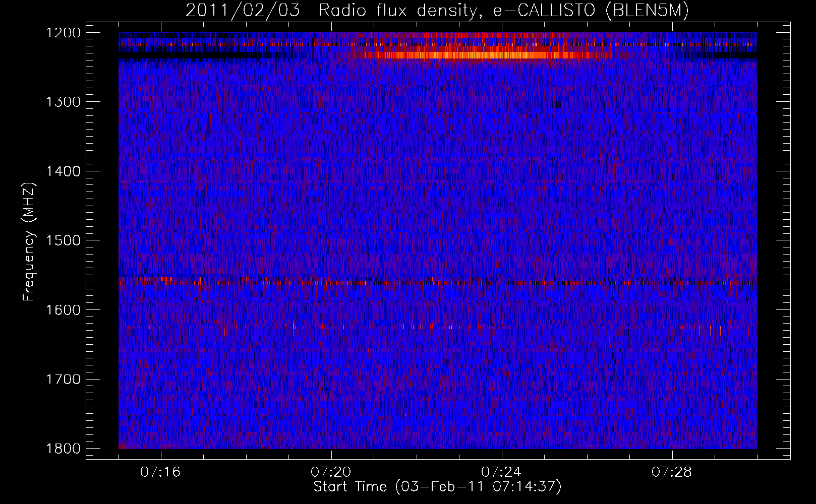This screenshot has width=816, height=504.
Task: Click the 1300 frequency tick label
Action: pyautogui.click(x=63, y=102)
